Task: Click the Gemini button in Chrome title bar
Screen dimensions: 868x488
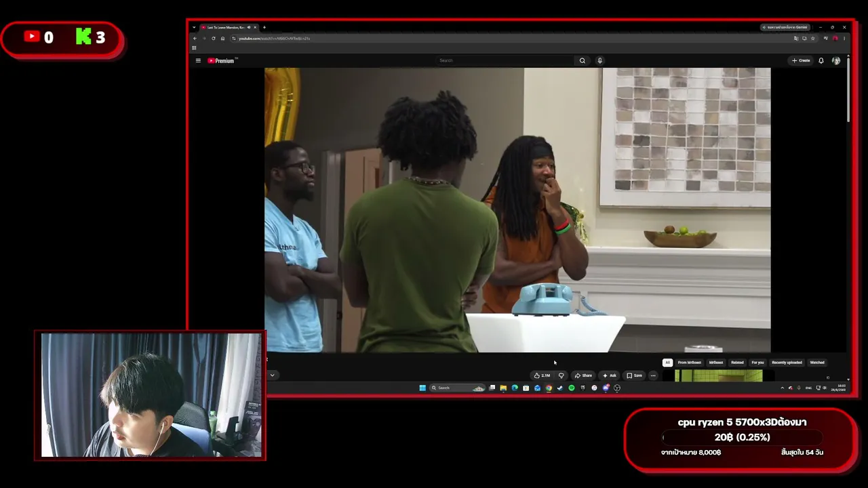Action: click(785, 27)
